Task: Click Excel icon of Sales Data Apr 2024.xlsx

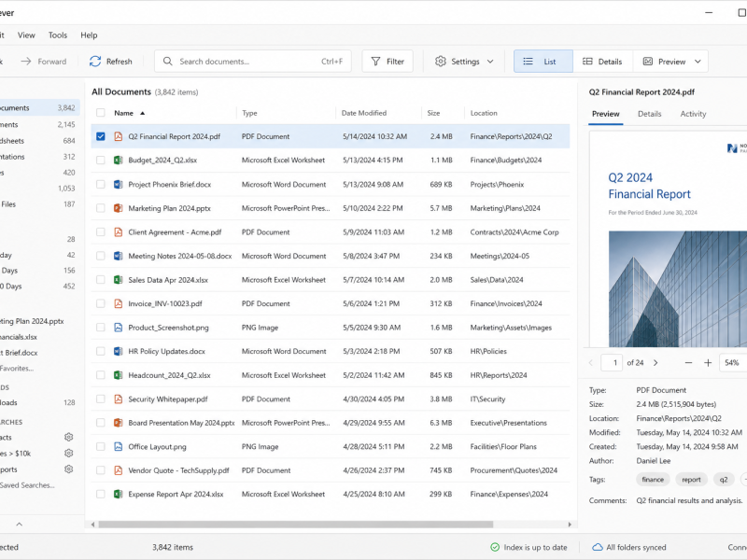Action: [x=119, y=280]
